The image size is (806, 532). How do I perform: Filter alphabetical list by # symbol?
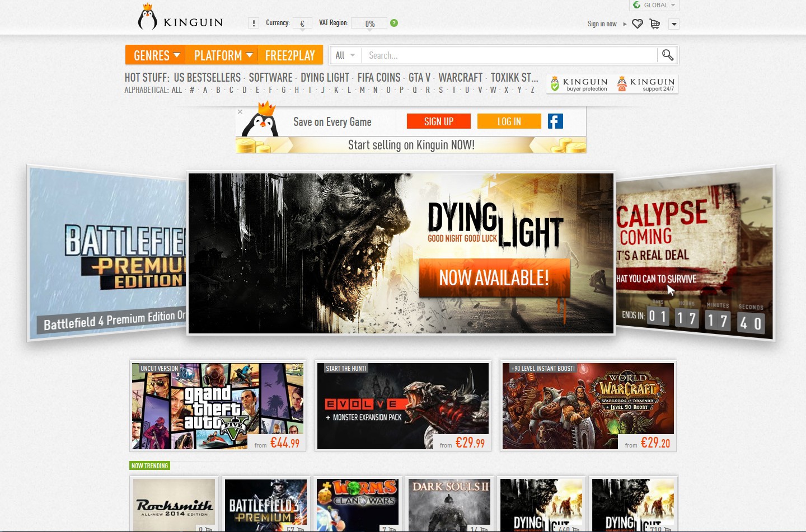tap(192, 90)
